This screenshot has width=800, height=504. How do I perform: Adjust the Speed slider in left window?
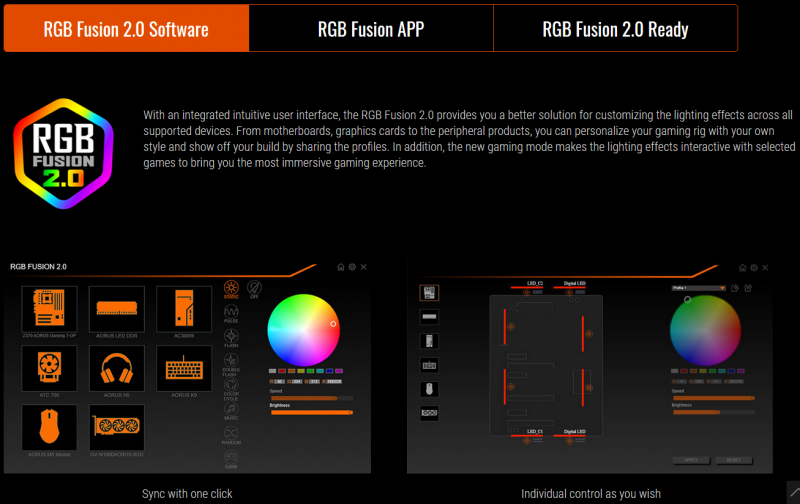(312, 398)
